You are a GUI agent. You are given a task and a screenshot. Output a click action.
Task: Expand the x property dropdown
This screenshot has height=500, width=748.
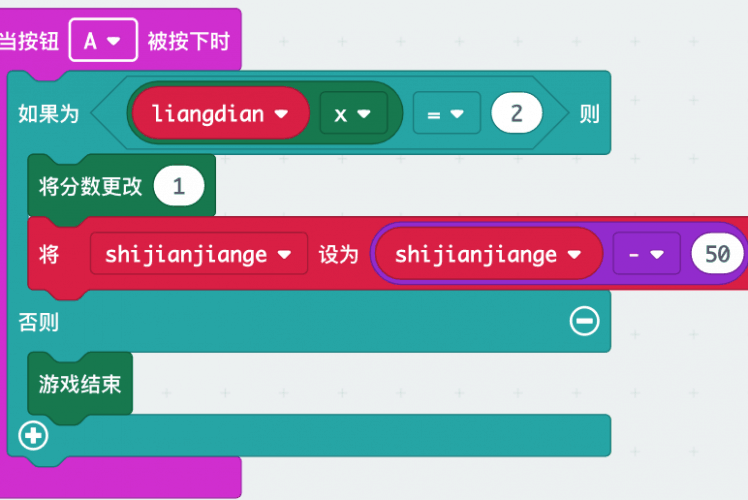pos(352,114)
